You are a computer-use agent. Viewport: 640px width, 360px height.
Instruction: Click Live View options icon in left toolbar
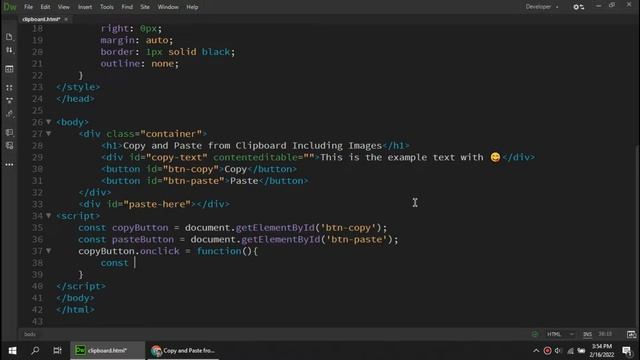pos(9,69)
